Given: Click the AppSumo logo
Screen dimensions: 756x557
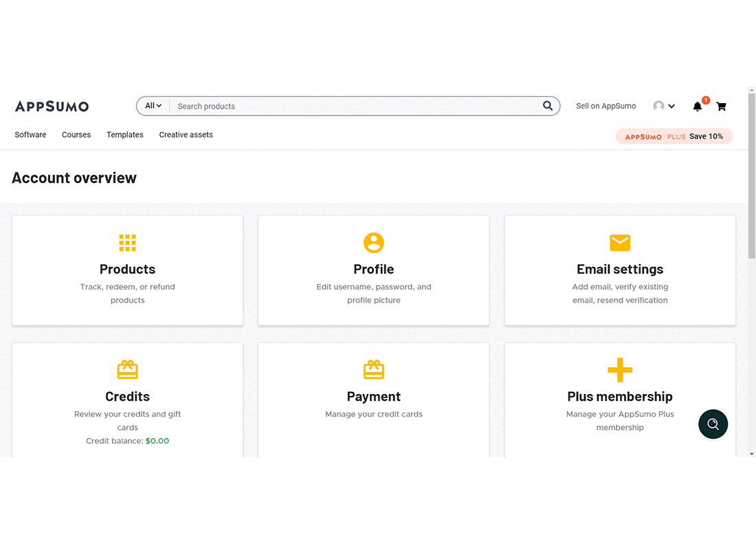Looking at the screenshot, I should pyautogui.click(x=52, y=106).
